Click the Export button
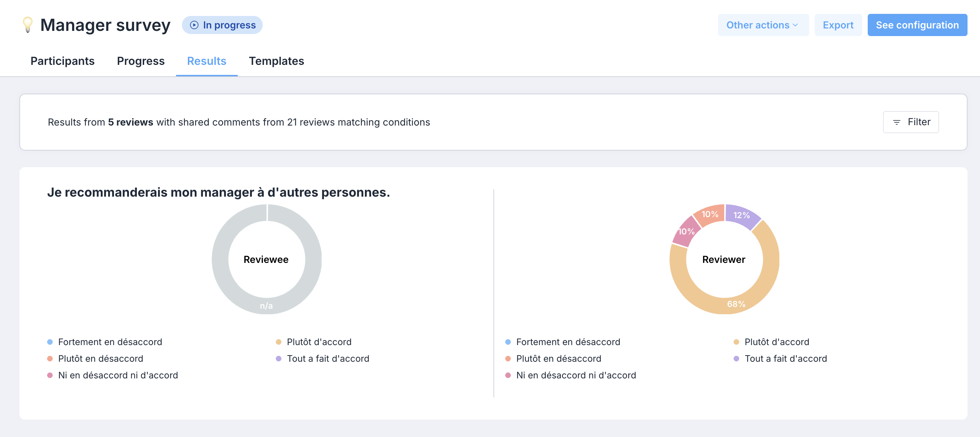980x437 pixels. (838, 25)
